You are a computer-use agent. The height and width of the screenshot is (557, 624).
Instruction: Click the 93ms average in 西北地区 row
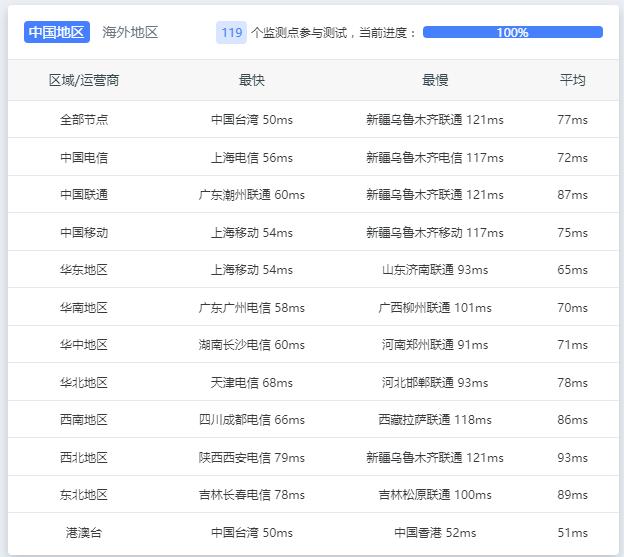[572, 458]
